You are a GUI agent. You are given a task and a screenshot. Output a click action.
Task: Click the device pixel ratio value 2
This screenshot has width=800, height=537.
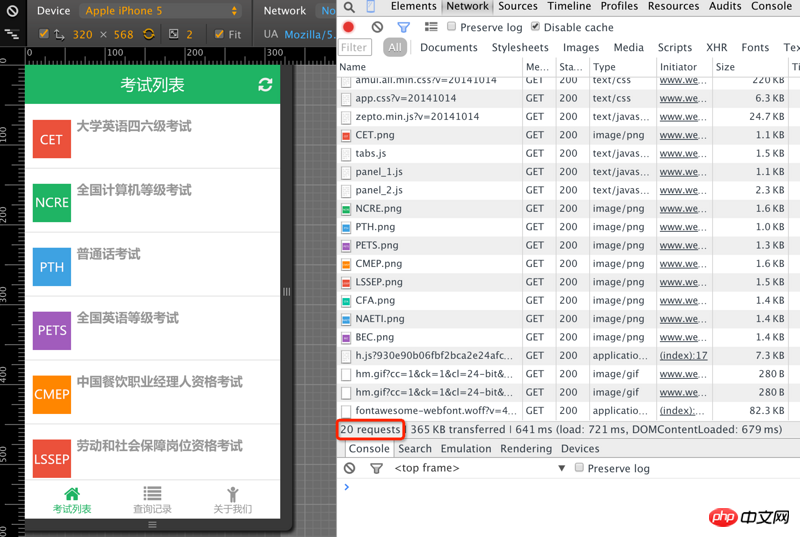[x=189, y=35]
